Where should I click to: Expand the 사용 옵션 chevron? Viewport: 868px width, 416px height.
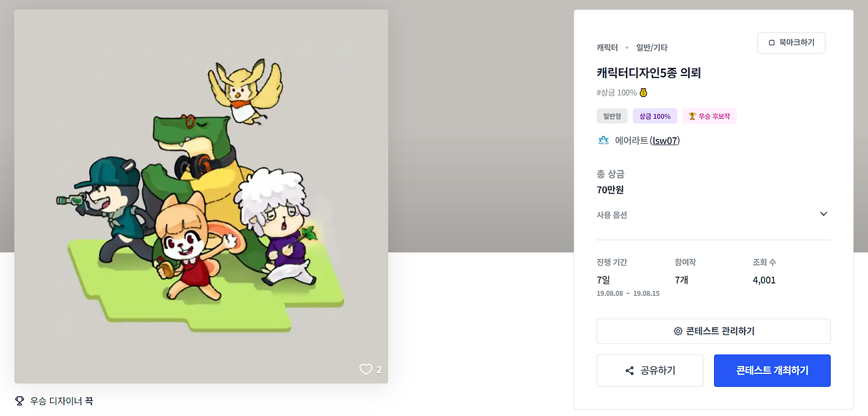click(x=824, y=214)
